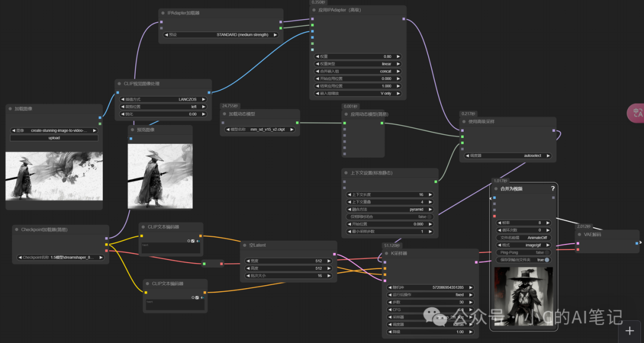Open the 插值方式 LANCZOS dropdown
This screenshot has height=343, width=644.
163,100
